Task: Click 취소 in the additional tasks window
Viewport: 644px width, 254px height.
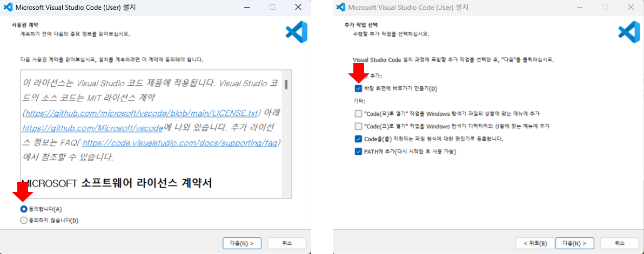Action: [619, 243]
